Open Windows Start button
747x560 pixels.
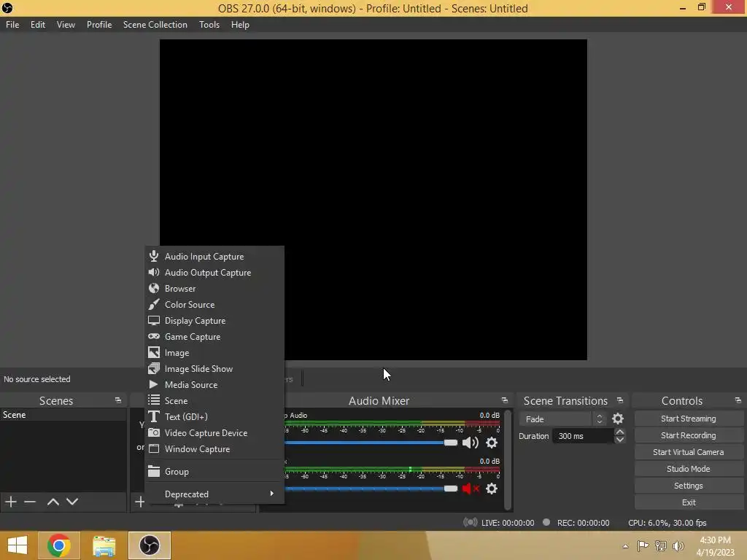click(18, 545)
